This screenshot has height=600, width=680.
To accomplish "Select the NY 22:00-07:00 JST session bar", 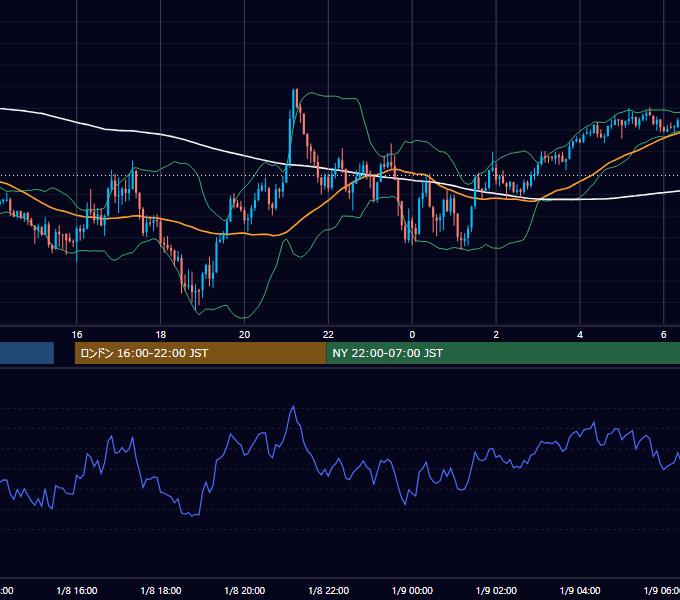I will 503,353.
